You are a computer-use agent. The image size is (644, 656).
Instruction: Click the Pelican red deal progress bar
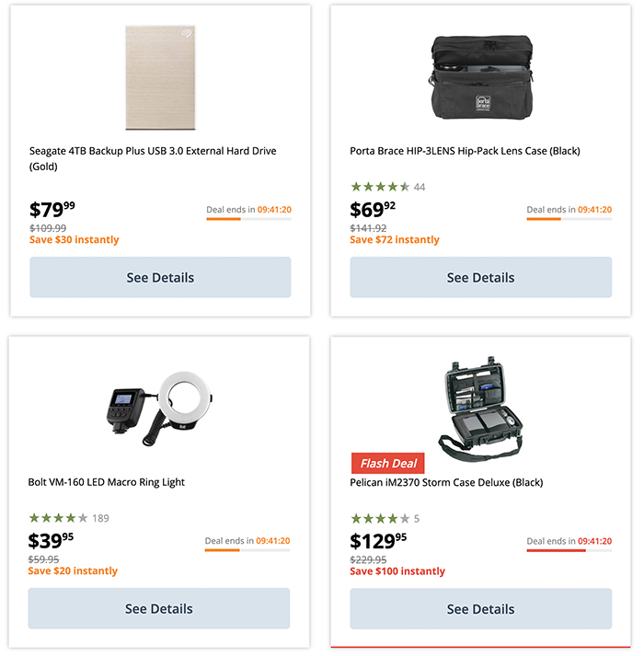[x=569, y=550]
